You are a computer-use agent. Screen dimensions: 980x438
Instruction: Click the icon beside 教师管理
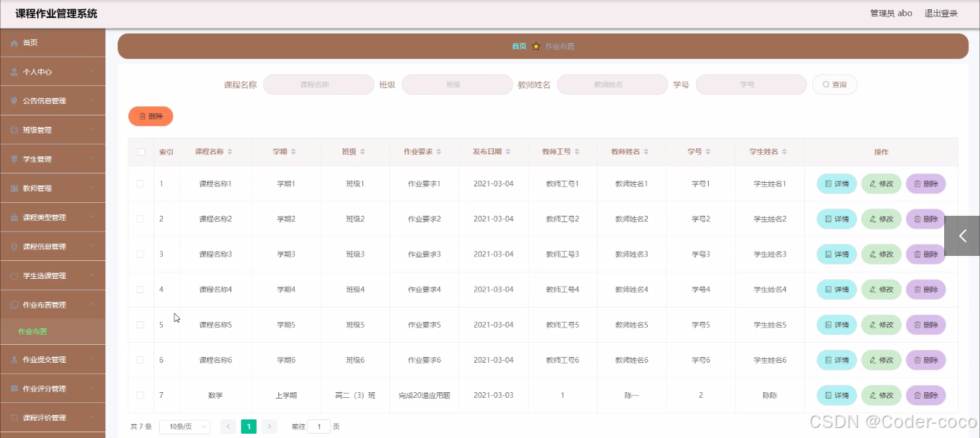tap(14, 189)
